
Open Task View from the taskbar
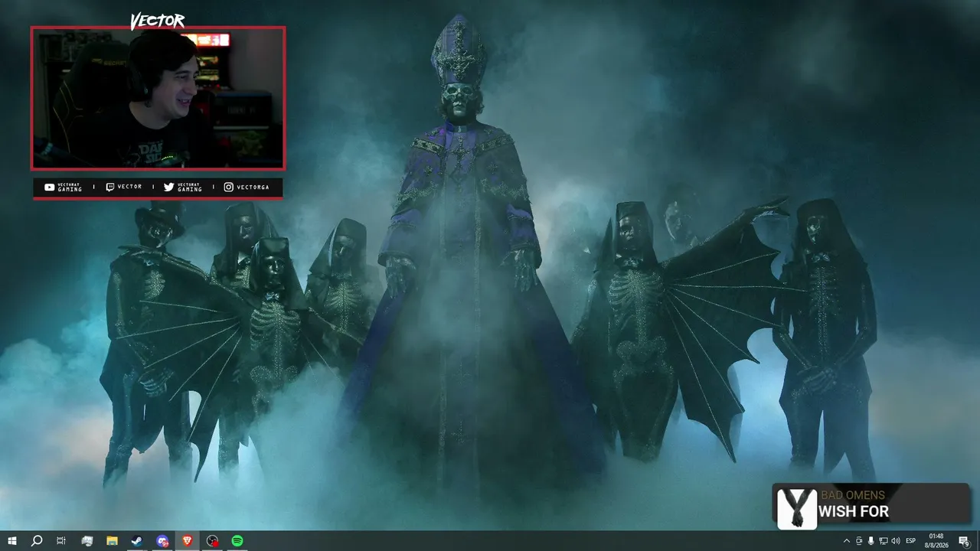61,541
